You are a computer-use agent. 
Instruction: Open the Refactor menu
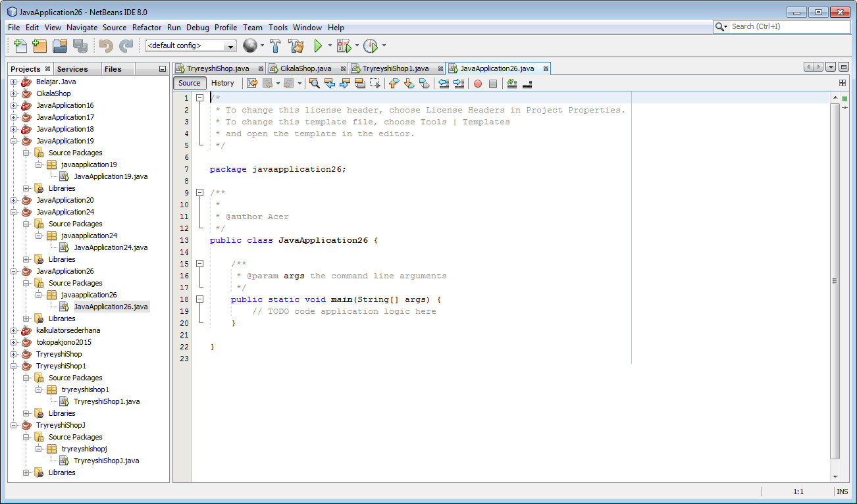coord(146,28)
